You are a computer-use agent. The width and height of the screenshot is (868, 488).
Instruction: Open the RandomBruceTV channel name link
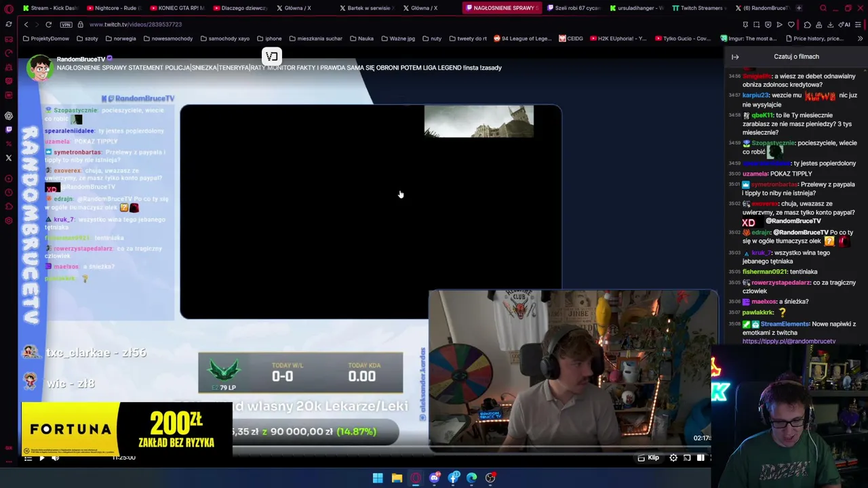click(81, 60)
